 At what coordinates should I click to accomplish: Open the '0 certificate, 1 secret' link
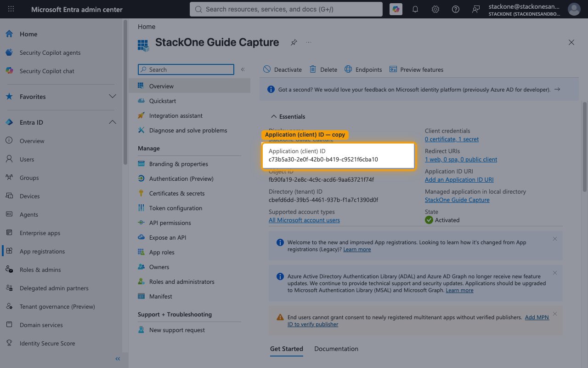pyautogui.click(x=452, y=139)
